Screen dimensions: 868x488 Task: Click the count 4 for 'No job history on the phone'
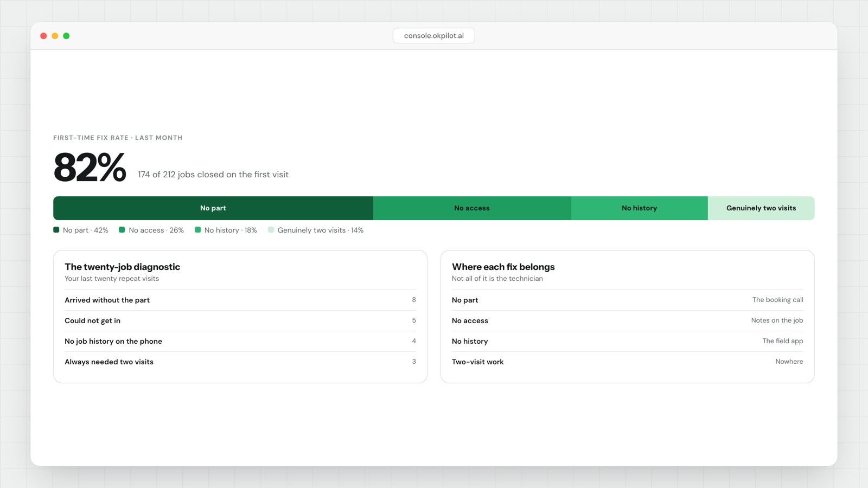tap(414, 341)
